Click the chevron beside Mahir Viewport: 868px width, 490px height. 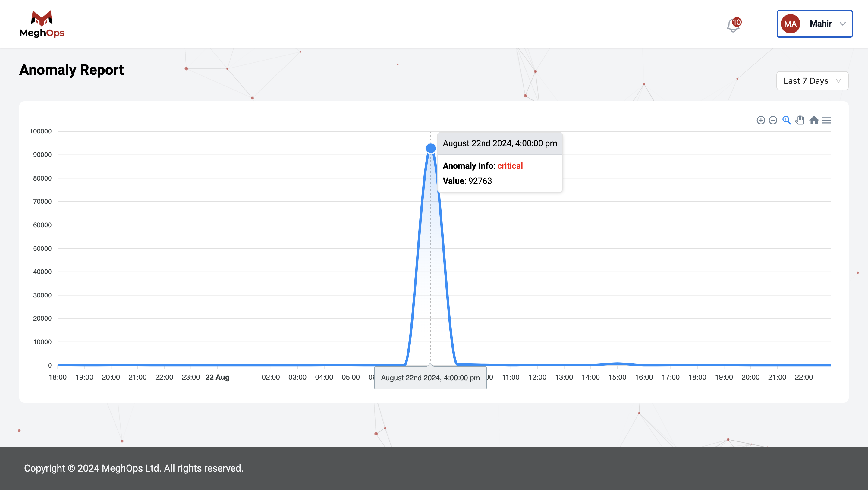click(x=843, y=24)
